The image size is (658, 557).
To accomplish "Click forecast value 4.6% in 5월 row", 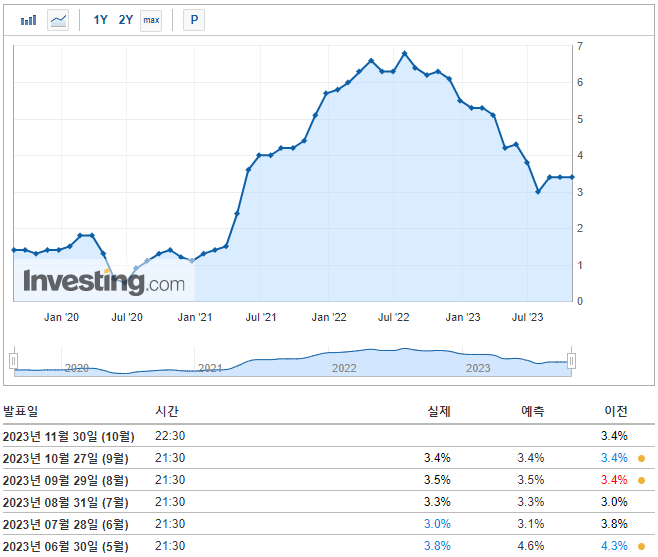I will click(530, 546).
